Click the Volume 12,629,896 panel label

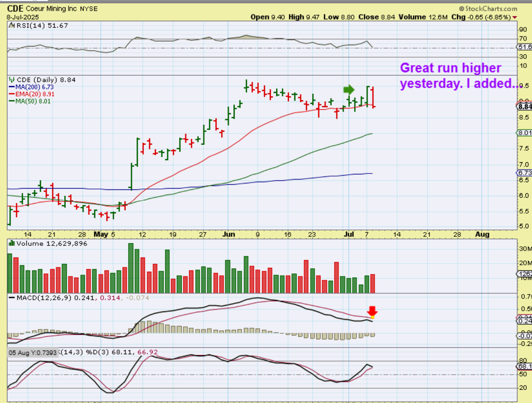(51, 244)
